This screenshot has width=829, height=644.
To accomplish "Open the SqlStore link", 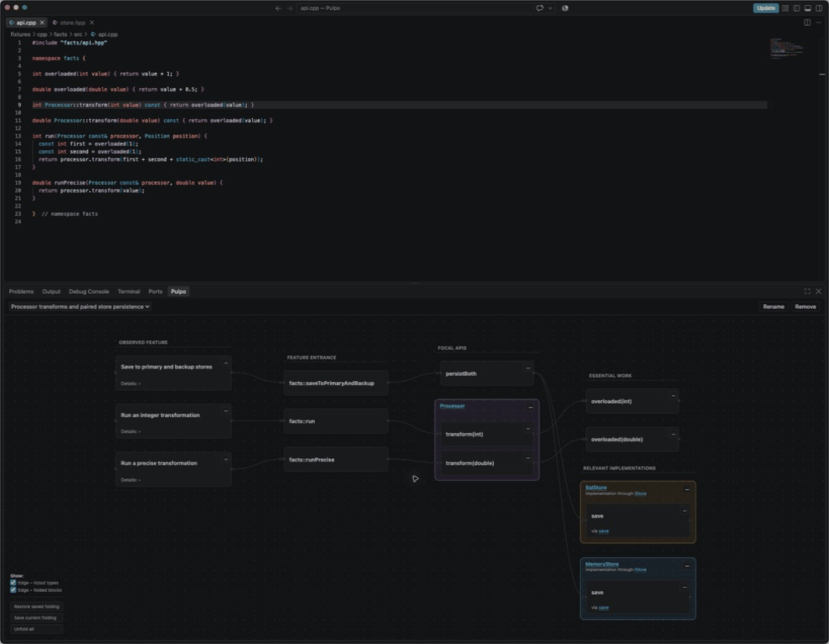I will [596, 487].
